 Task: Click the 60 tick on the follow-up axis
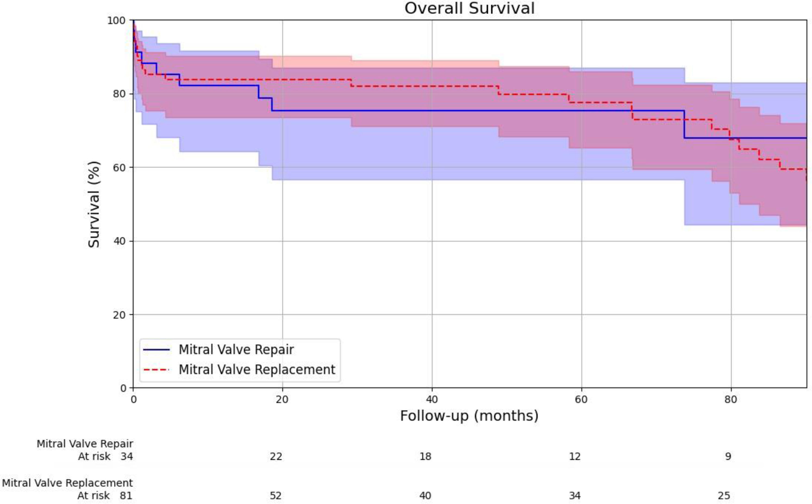point(581,399)
